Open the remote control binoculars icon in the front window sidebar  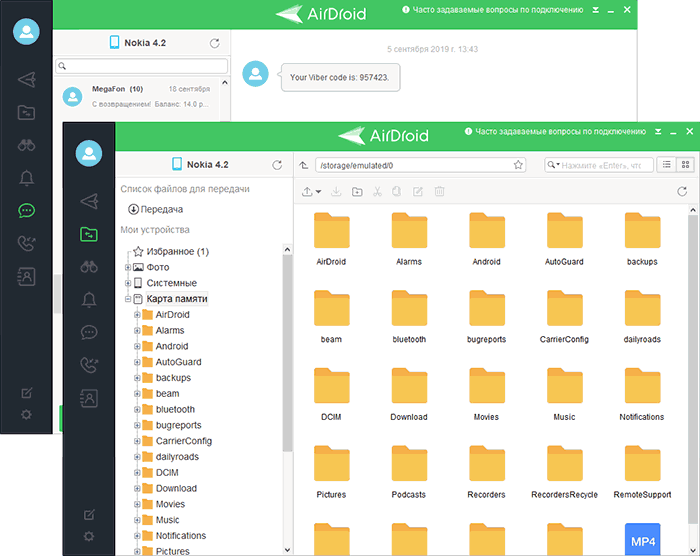pyautogui.click(x=89, y=267)
